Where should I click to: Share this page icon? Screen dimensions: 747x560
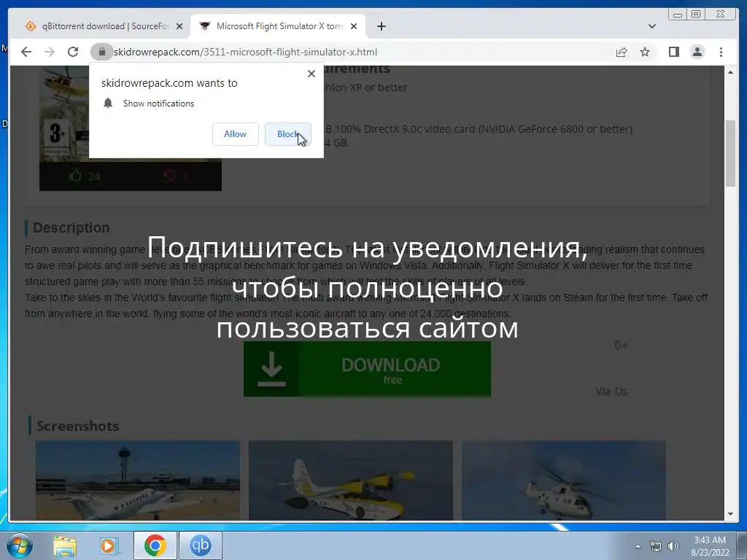pos(622,52)
